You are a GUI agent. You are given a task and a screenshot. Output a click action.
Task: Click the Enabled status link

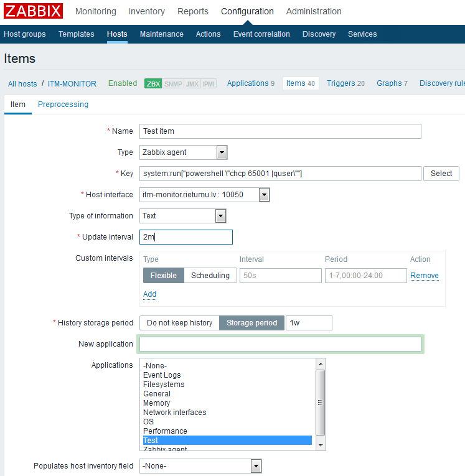123,83
